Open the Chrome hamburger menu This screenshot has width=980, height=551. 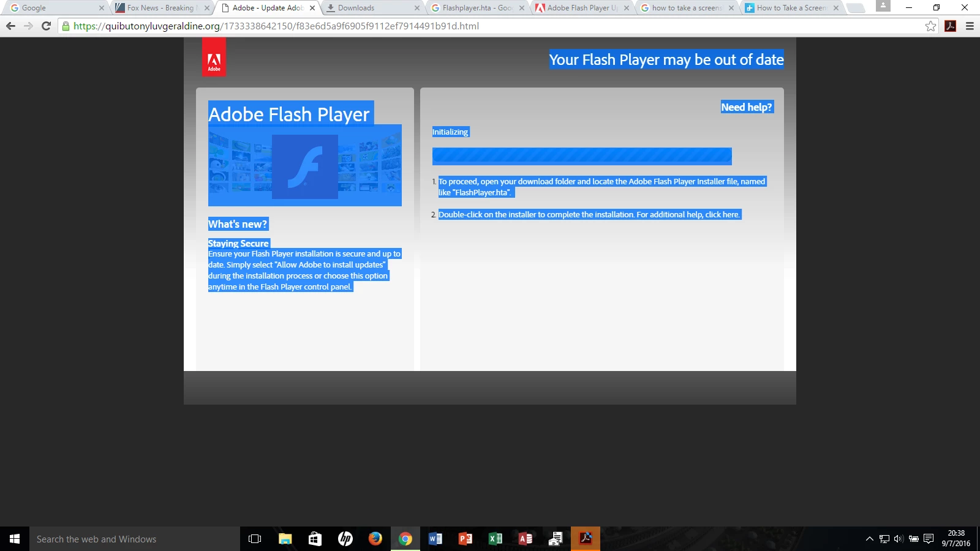click(x=970, y=26)
